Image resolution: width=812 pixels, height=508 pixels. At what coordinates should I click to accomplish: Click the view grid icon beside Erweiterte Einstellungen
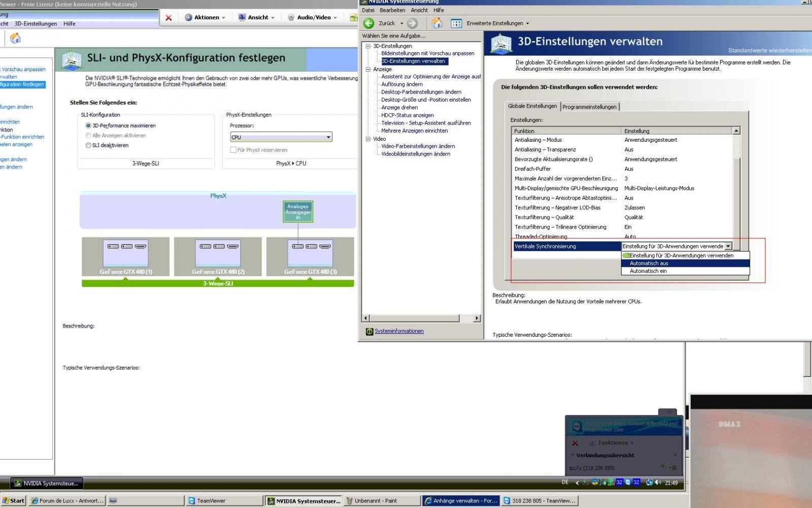coord(456,23)
